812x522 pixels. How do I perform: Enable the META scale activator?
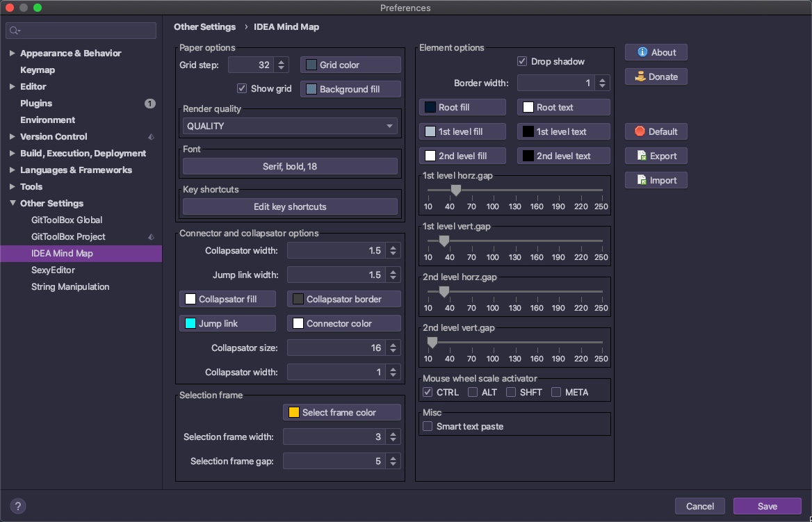click(556, 393)
